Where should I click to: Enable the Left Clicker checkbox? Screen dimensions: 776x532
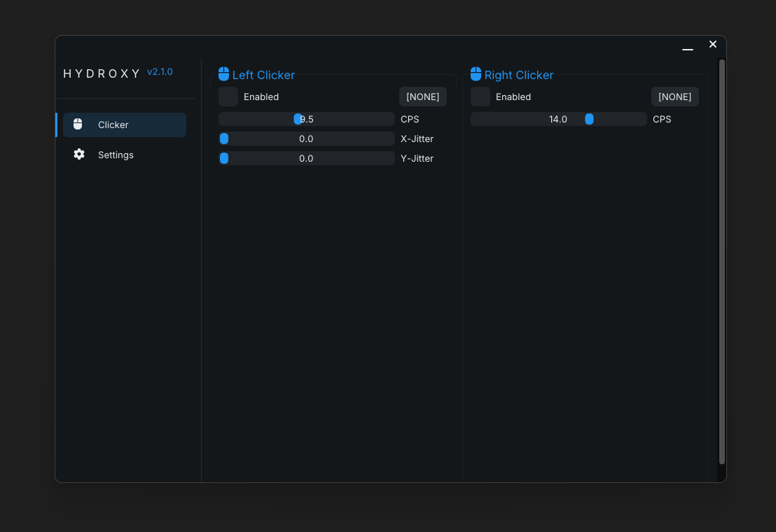228,97
